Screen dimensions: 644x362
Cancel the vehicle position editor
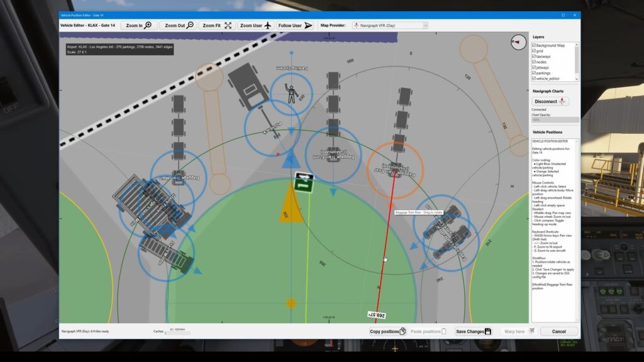[x=558, y=331]
